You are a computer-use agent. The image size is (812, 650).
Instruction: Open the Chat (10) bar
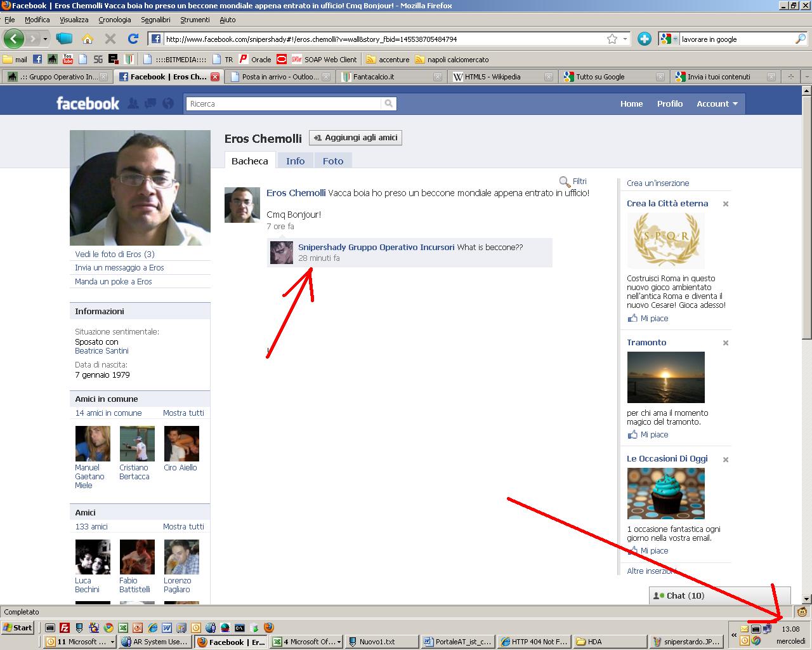685,595
